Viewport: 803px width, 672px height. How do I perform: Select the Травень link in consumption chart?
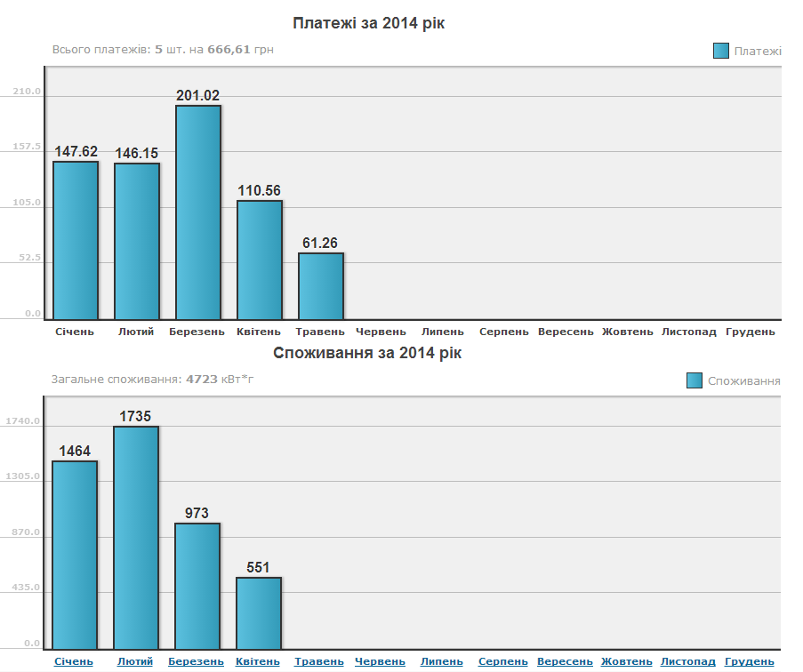coord(319,661)
